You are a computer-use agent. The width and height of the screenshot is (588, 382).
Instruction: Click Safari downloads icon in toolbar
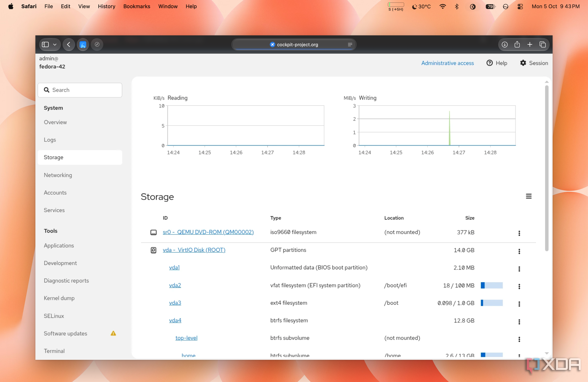(x=504, y=44)
